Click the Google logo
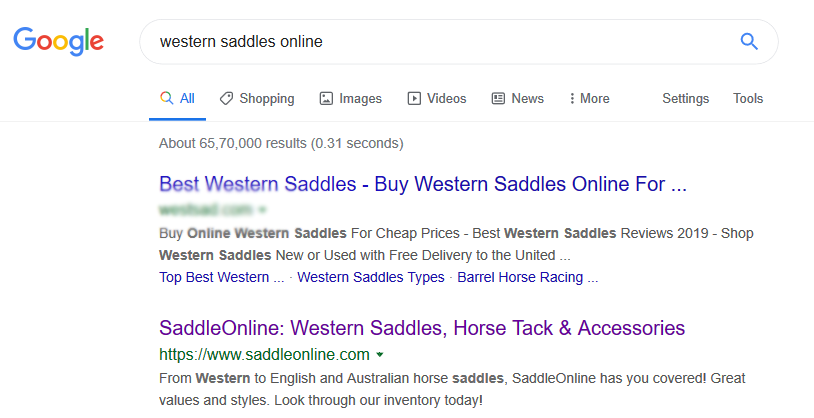Screen dimensions: 814x418 click(x=58, y=41)
